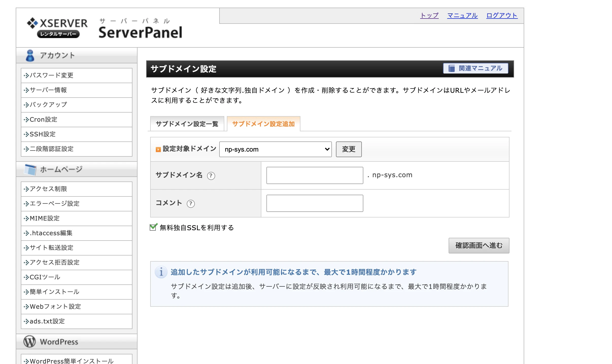612x364 pixels.
Task: Open Webフォント設定 menu item
Action: click(x=77, y=307)
